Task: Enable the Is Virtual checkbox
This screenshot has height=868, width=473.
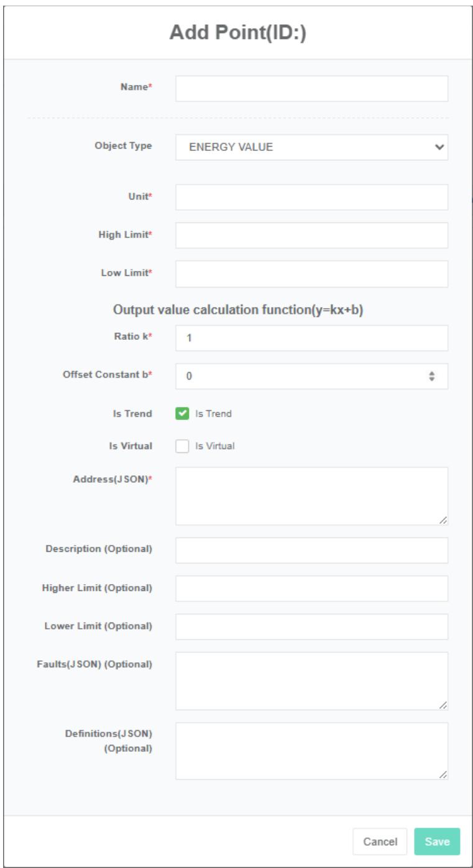Action: click(x=182, y=445)
